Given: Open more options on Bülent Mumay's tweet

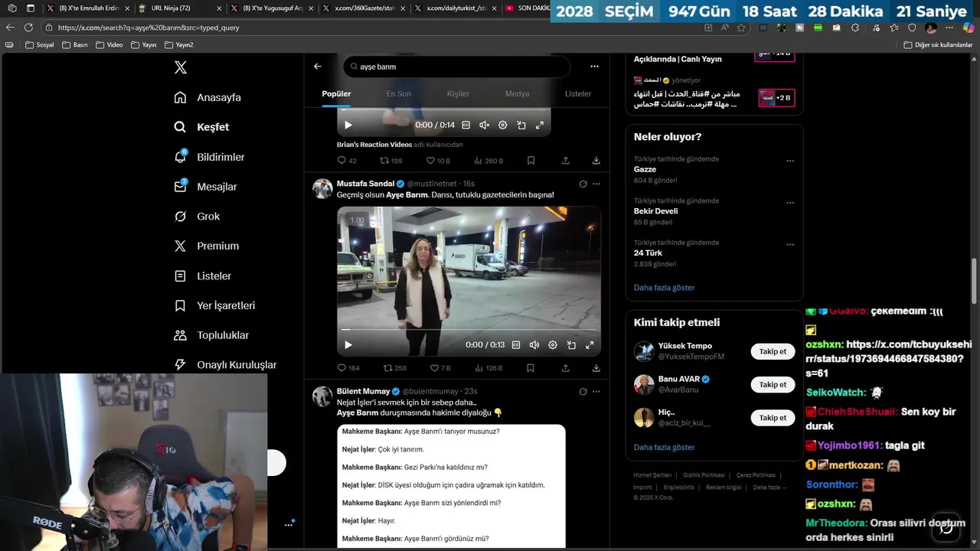Looking at the screenshot, I should click(x=596, y=391).
